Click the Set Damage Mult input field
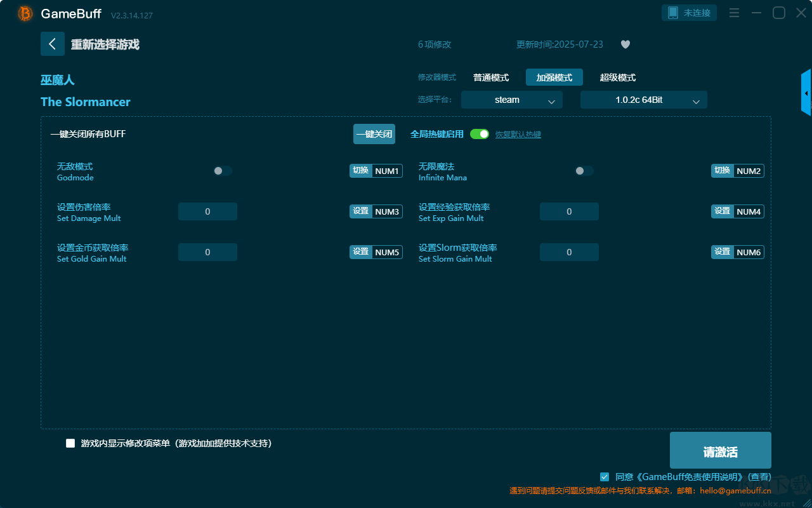Viewport: 812px width, 508px height. pos(207,211)
